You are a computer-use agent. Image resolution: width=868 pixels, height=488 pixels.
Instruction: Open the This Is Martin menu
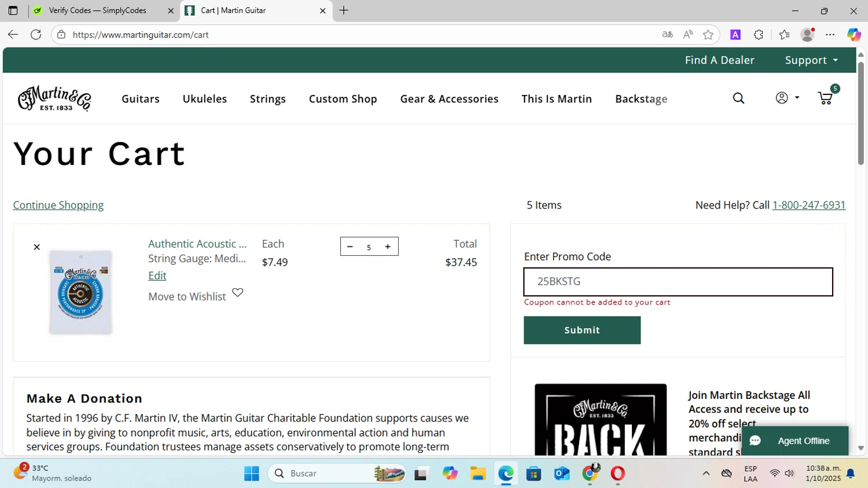(557, 99)
